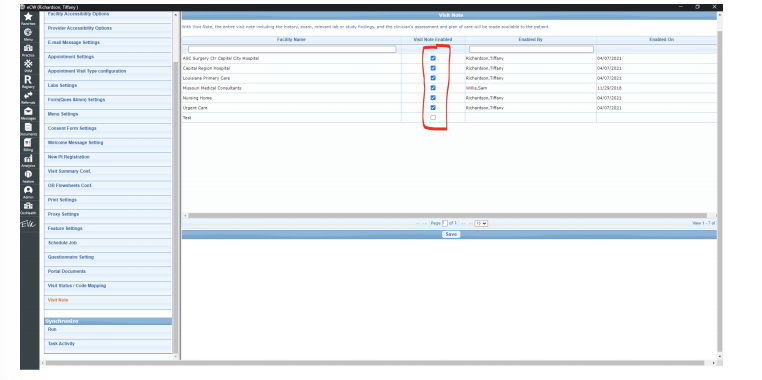The image size is (762, 380).
Task: Open the Referrals arrows icon
Action: pos(28,97)
